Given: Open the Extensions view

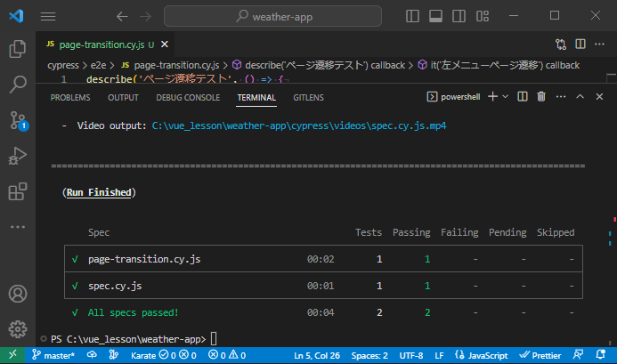Looking at the screenshot, I should (x=17, y=191).
